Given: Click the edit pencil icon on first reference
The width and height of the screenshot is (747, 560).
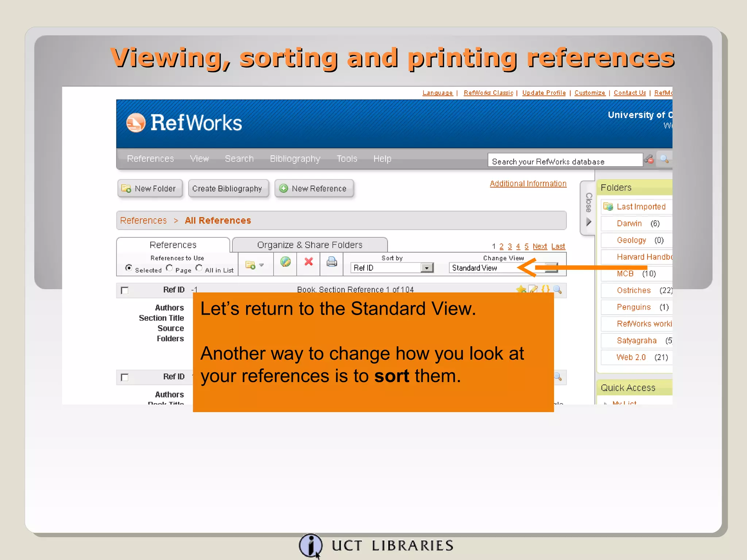Looking at the screenshot, I should point(533,289).
